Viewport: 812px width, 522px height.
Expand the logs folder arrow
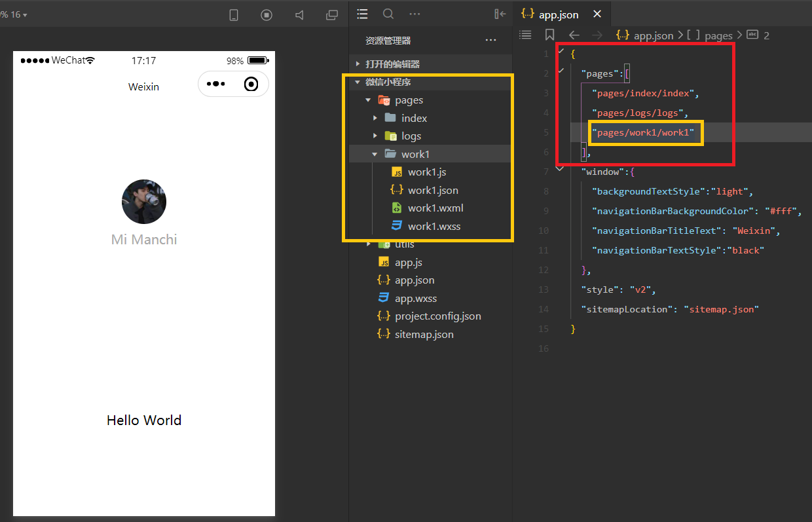pyautogui.click(x=375, y=136)
